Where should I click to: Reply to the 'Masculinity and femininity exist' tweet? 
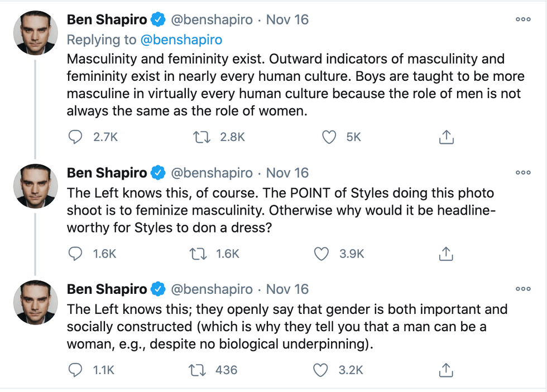click(x=75, y=137)
